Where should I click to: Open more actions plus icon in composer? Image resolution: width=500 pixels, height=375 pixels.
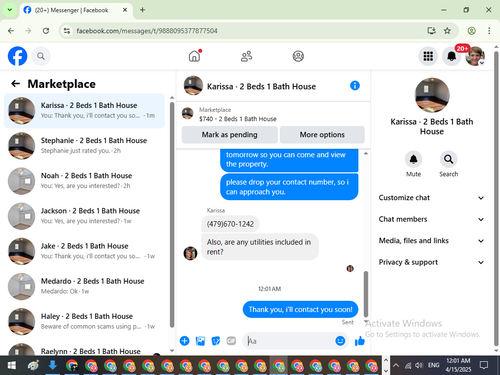pos(184,341)
